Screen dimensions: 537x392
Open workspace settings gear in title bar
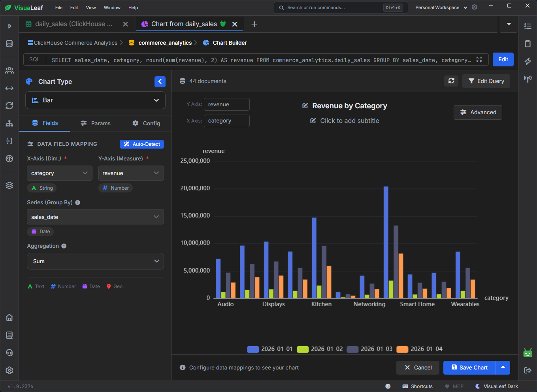click(x=475, y=7)
